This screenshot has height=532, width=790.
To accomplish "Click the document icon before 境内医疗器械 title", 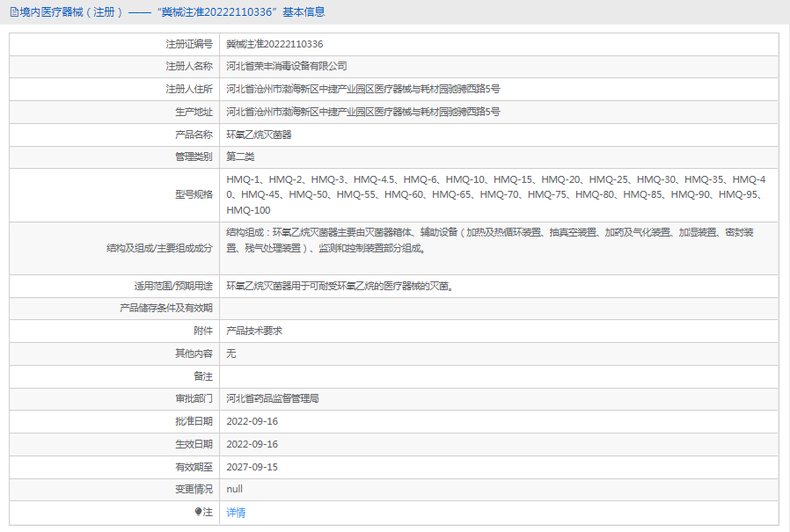I will (14, 12).
